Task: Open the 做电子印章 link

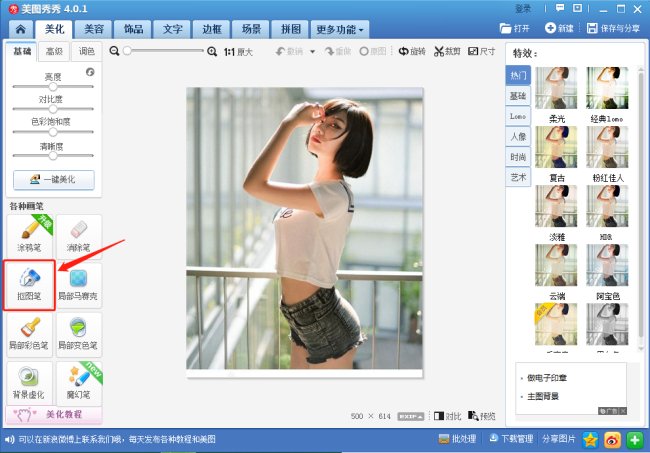Action: click(546, 378)
